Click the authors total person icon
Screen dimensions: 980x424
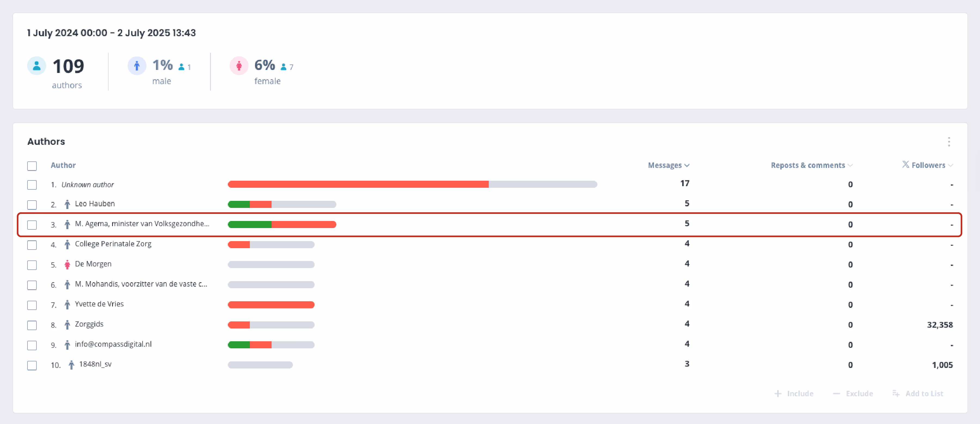point(36,66)
